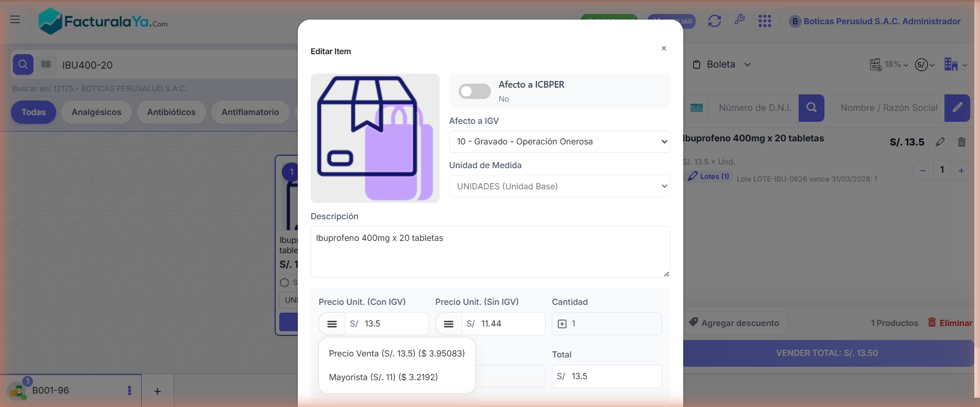The image size is (980, 407).
Task: Select the Todas category tab
Action: pyautogui.click(x=33, y=112)
